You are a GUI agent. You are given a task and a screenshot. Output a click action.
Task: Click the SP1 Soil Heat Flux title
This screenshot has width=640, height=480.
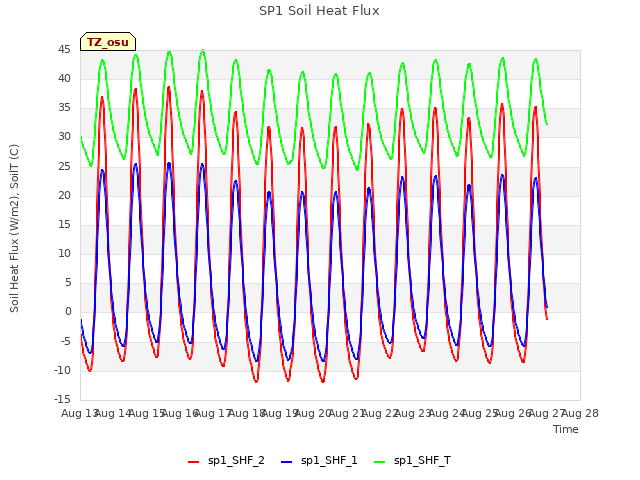pyautogui.click(x=319, y=11)
